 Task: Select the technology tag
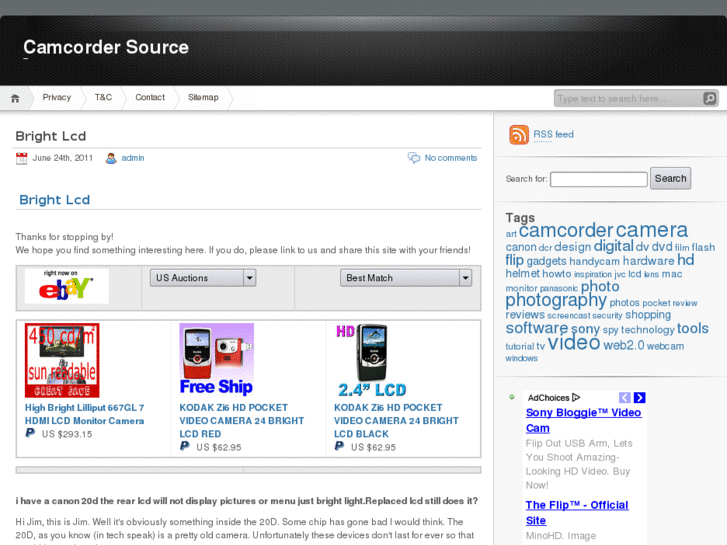[648, 330]
